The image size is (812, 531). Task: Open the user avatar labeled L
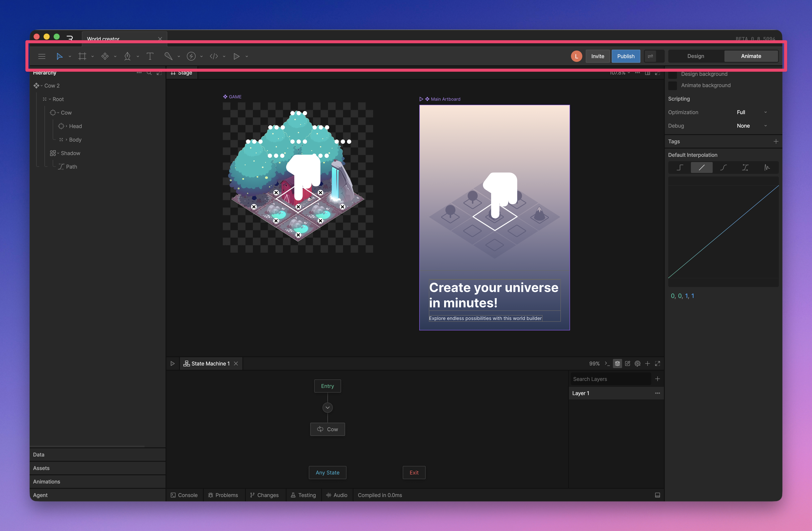tap(576, 56)
